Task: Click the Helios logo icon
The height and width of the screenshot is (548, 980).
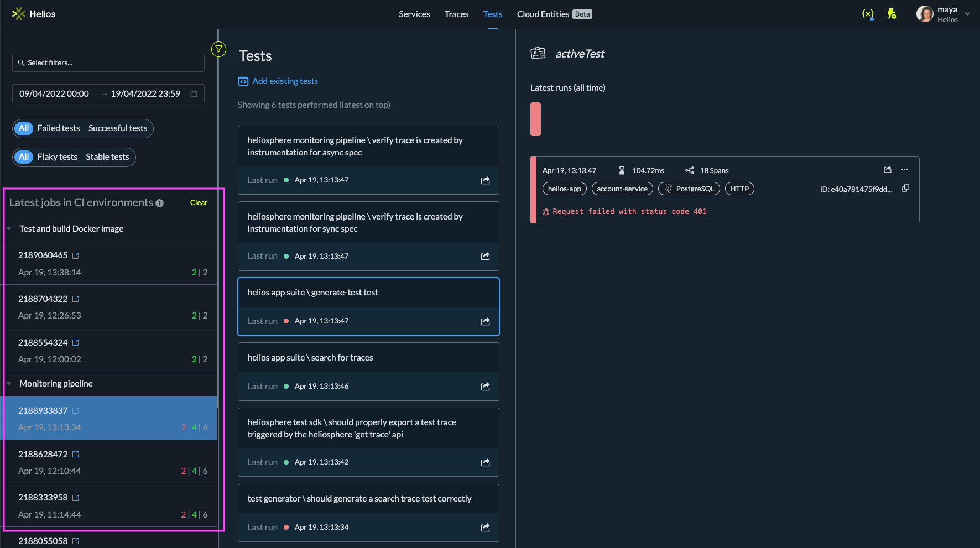Action: coord(19,14)
